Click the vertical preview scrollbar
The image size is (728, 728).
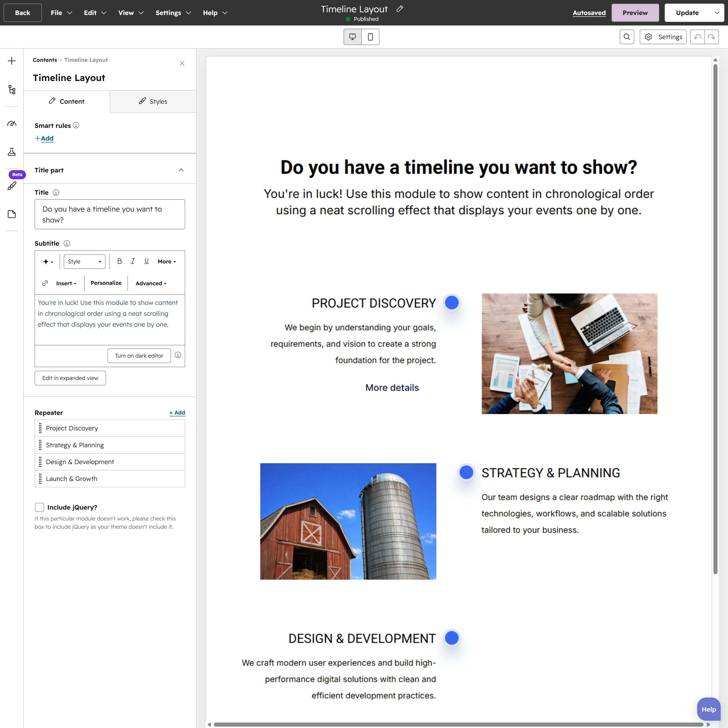click(715, 319)
